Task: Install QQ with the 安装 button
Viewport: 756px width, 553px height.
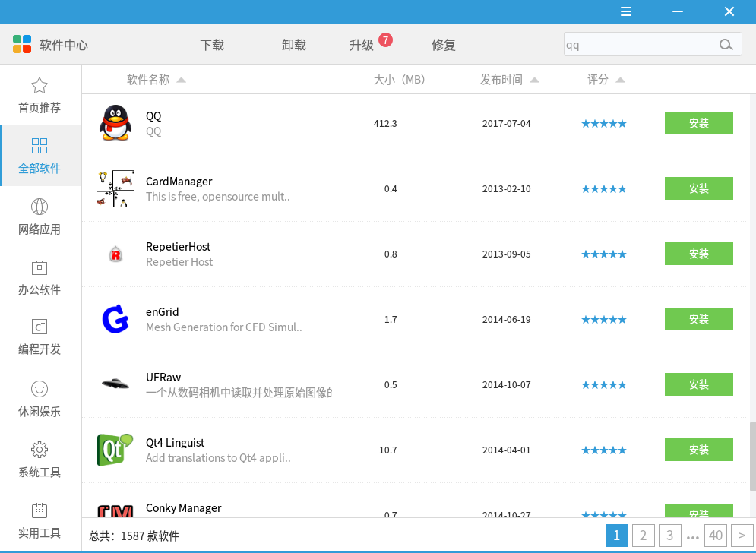Action: (698, 123)
